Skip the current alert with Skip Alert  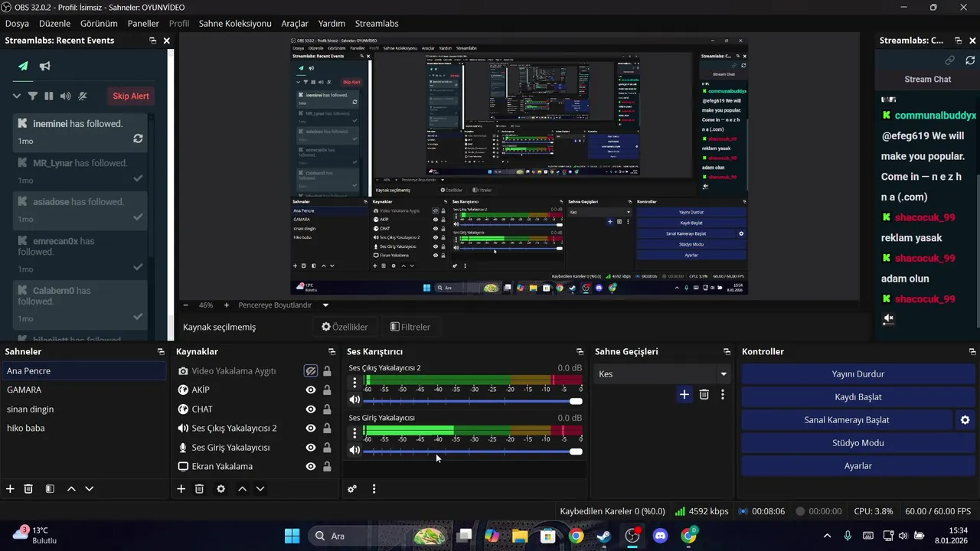pyautogui.click(x=131, y=96)
